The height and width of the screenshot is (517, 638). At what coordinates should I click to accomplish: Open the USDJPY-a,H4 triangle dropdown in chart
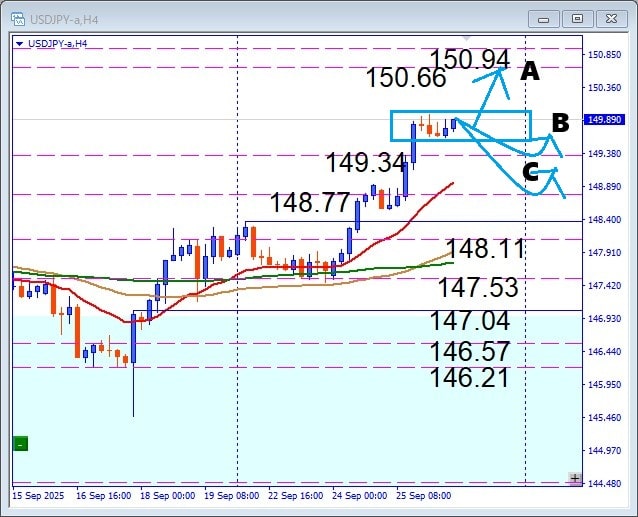pos(20,42)
